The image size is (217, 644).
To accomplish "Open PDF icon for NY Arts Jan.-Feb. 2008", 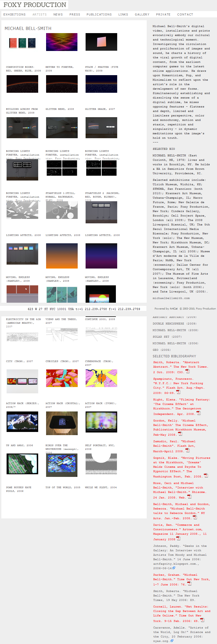I will [195, 517].
